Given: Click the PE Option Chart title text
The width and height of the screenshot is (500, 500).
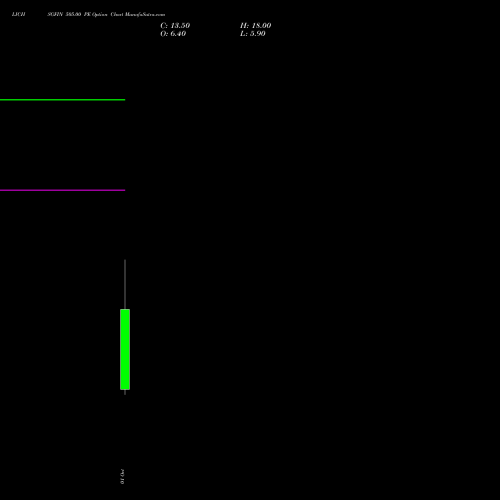Looking at the screenshot, I should (104, 14).
